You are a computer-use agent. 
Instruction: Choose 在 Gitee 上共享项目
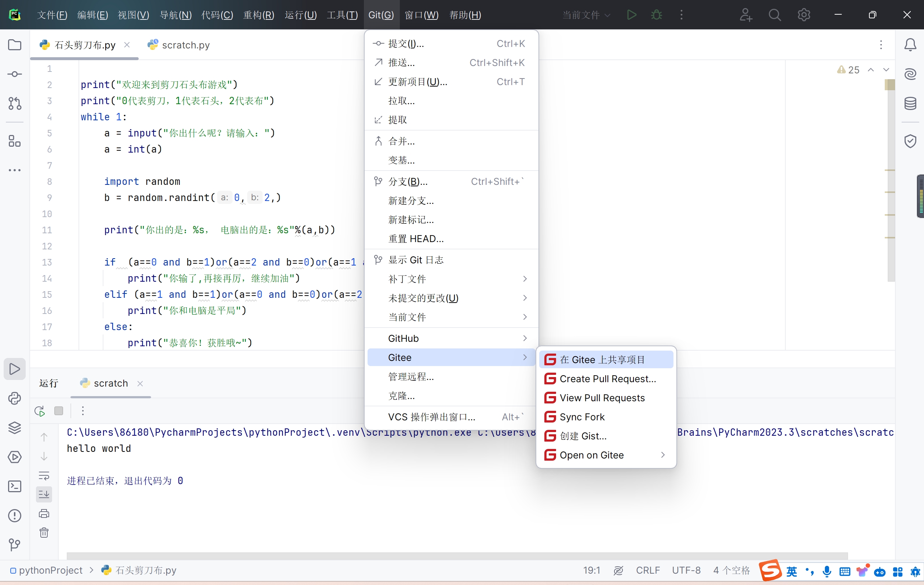coord(606,360)
